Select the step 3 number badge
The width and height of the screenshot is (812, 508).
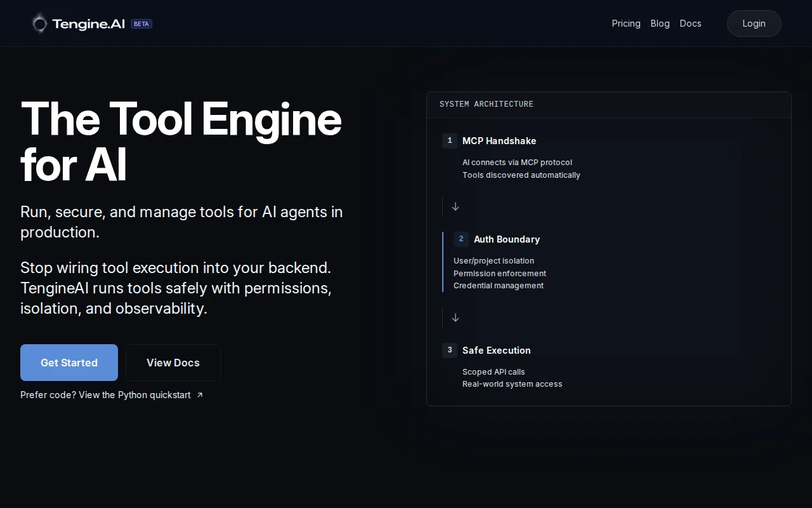450,351
